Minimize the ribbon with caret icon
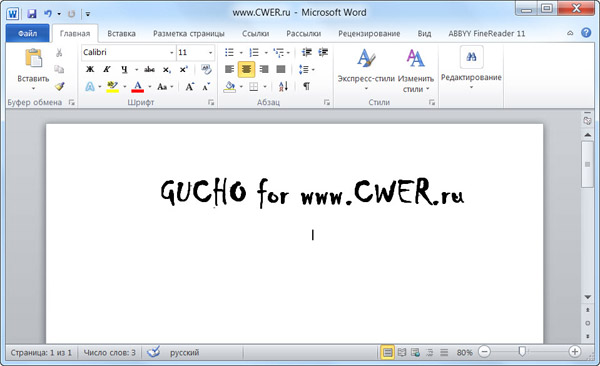The width and height of the screenshot is (600, 366). pyautogui.click(x=570, y=33)
